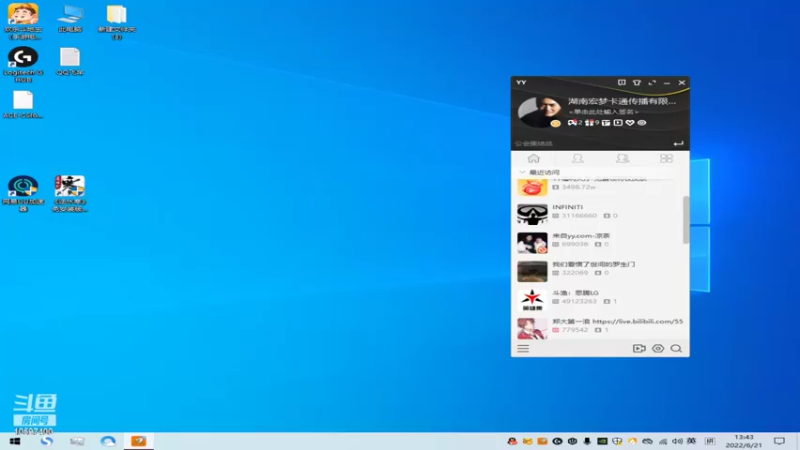Collapse the 最近访问 recent-visits section
800x450 pixels.
pyautogui.click(x=522, y=172)
